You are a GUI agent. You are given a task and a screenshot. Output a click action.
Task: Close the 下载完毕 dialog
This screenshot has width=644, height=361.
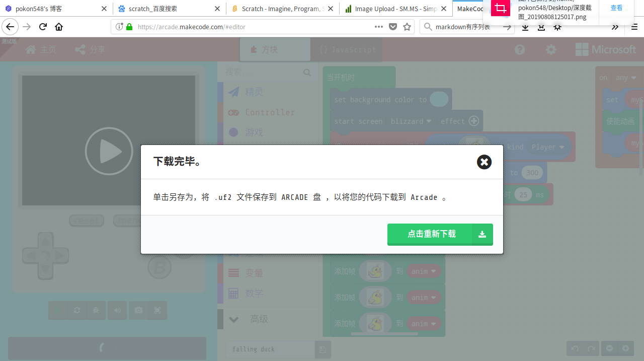tap(484, 162)
